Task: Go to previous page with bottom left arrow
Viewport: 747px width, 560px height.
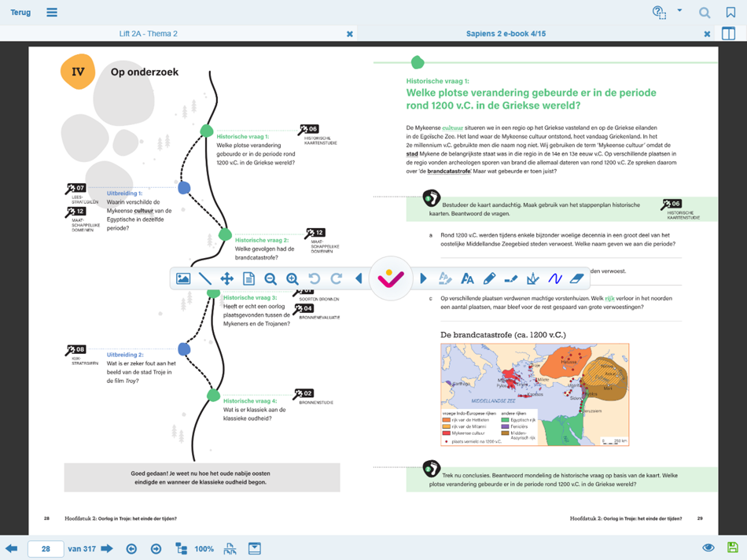Action: (12, 548)
